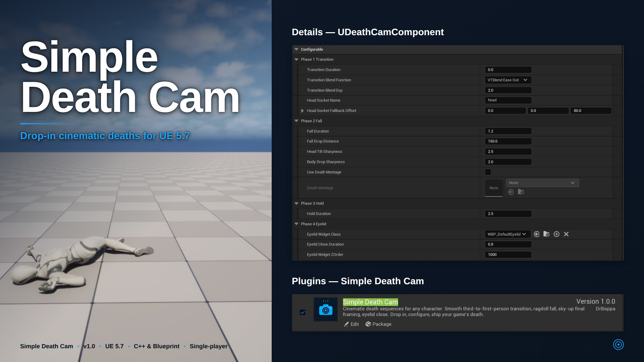Click the Fall Drop Distance field
Viewport: 644px width, 362px height.
[x=508, y=141]
